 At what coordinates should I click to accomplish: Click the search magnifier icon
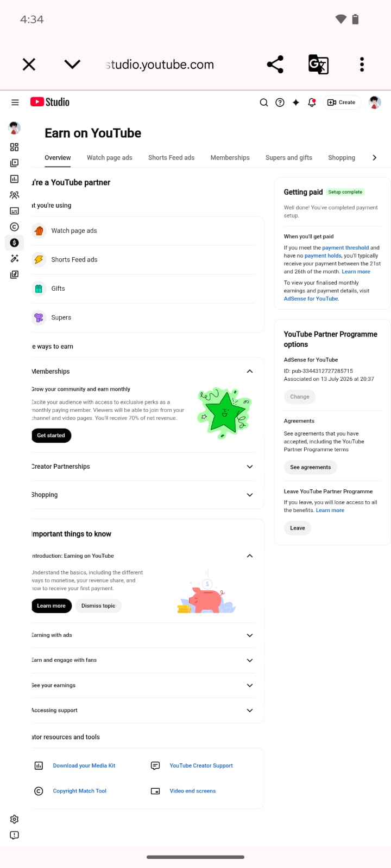coord(264,102)
